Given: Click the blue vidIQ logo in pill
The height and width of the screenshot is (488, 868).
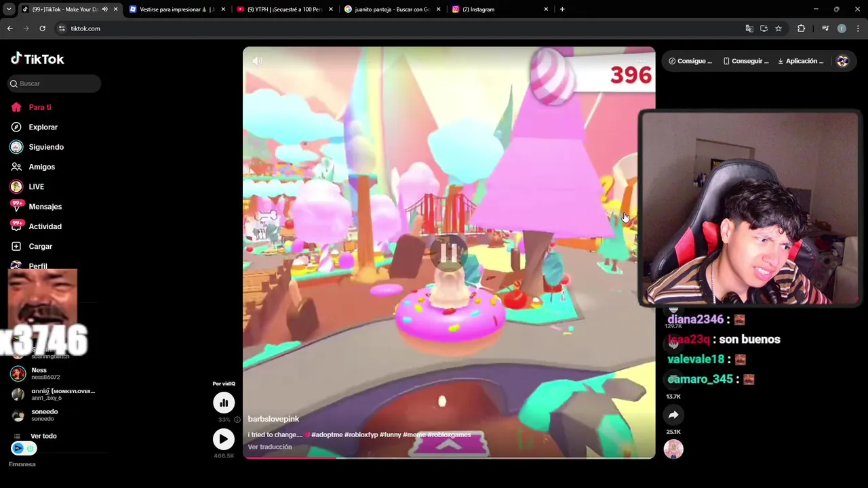Looking at the screenshot, I should point(18,448).
